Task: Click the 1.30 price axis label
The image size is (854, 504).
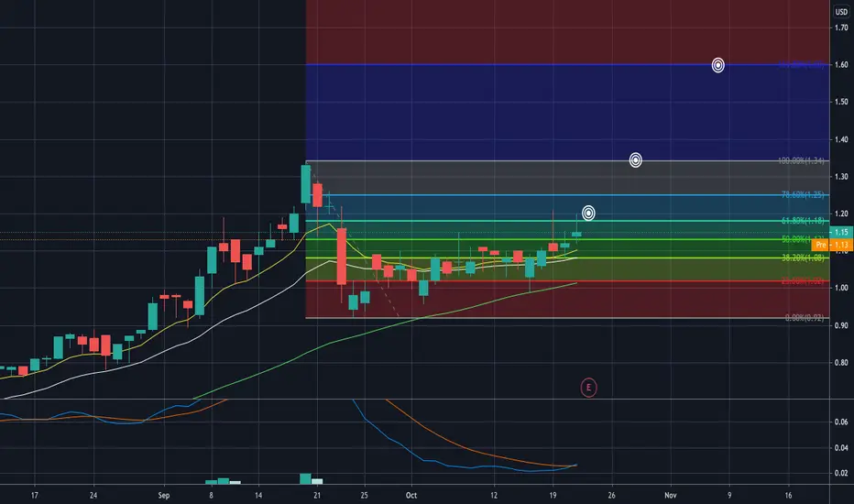Action: pyautogui.click(x=841, y=177)
